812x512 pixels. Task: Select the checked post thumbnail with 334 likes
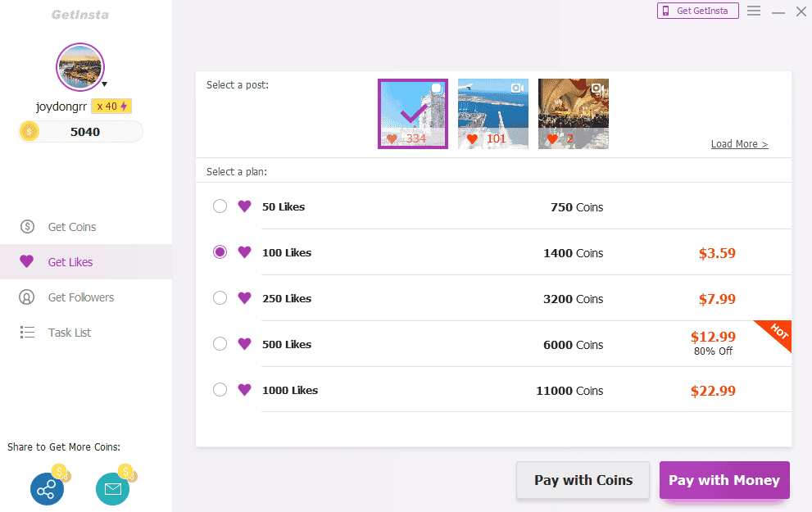pyautogui.click(x=412, y=114)
